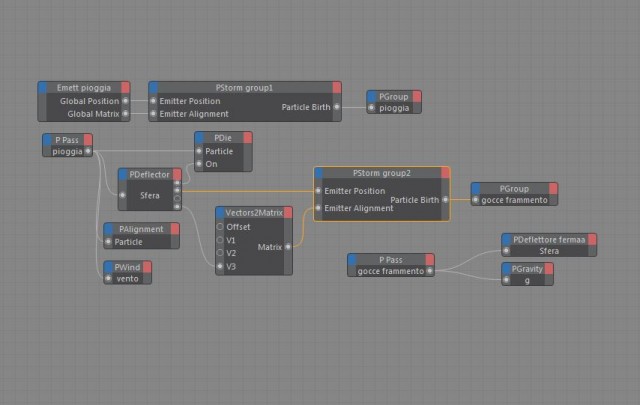Open the red outputs menu on Emett pioggia node
Screen dimensions: 640x405
tap(125, 87)
